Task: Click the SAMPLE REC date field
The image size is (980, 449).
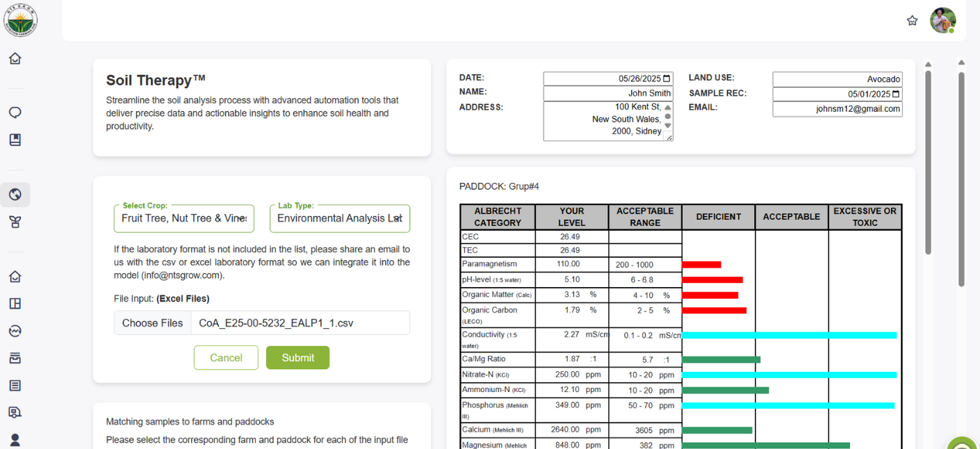Action: click(x=838, y=94)
